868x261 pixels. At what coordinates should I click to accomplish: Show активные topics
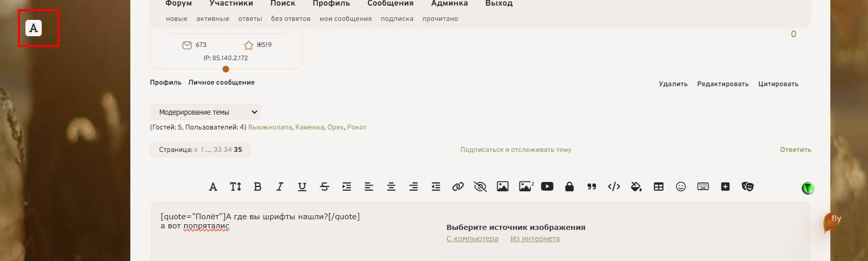click(213, 19)
